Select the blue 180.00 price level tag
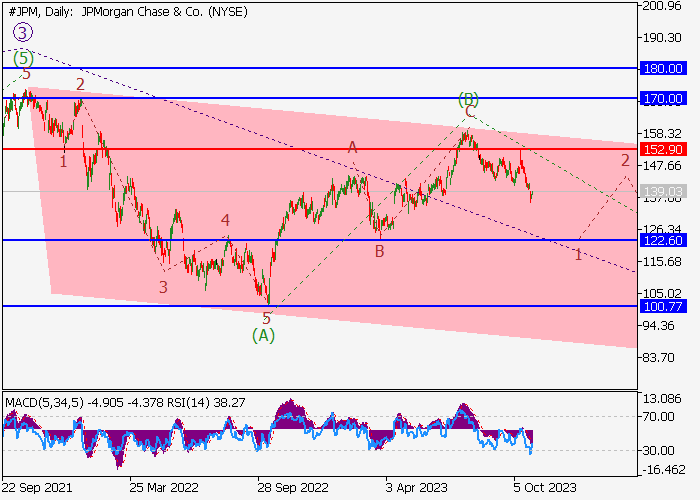 (x=663, y=69)
